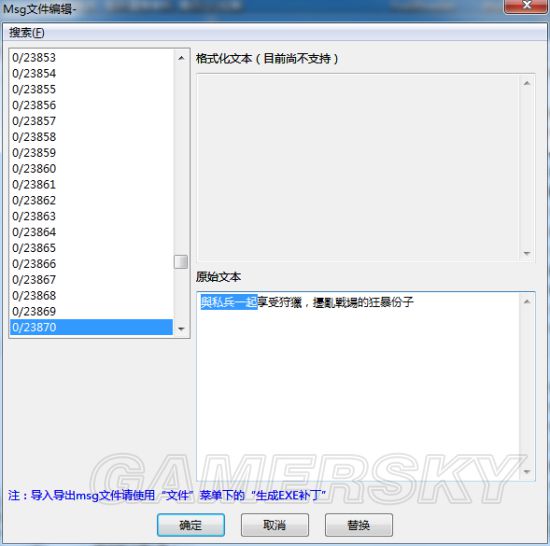The image size is (550, 546).
Task: Select list entry 0/23863
Action: tap(92, 216)
